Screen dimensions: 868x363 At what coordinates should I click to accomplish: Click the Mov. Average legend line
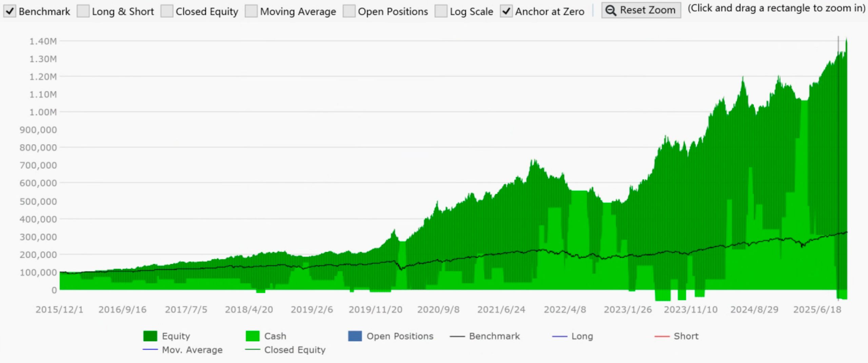pos(150,349)
